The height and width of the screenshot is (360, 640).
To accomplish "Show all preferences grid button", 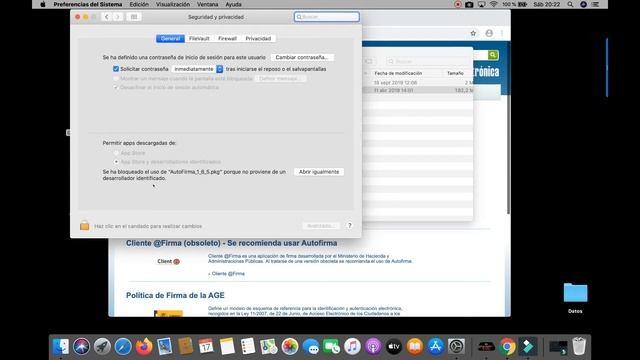I will (x=134, y=17).
